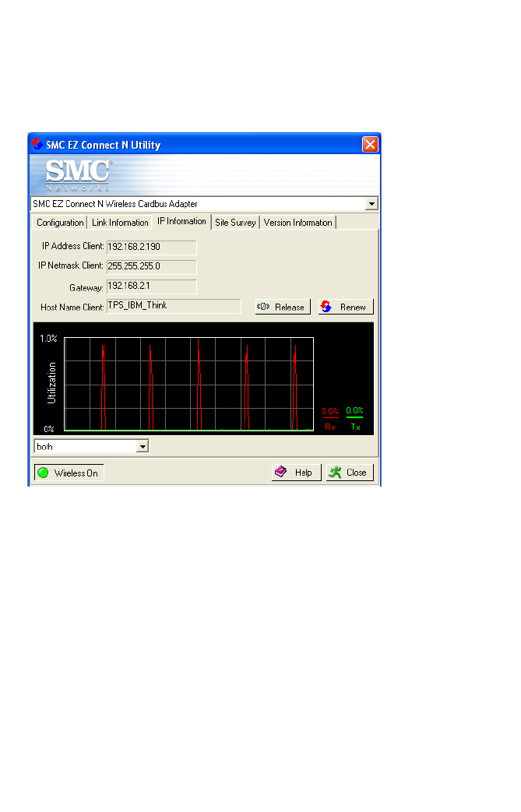This screenshot has width=521, height=812.
Task: Click the 1.0% graph axis label
Action: [x=48, y=338]
